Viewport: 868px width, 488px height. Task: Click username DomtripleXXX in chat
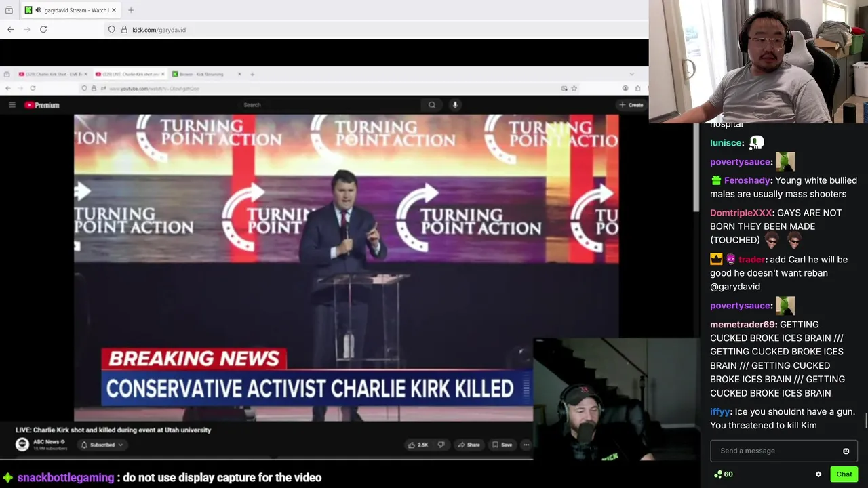tap(741, 213)
